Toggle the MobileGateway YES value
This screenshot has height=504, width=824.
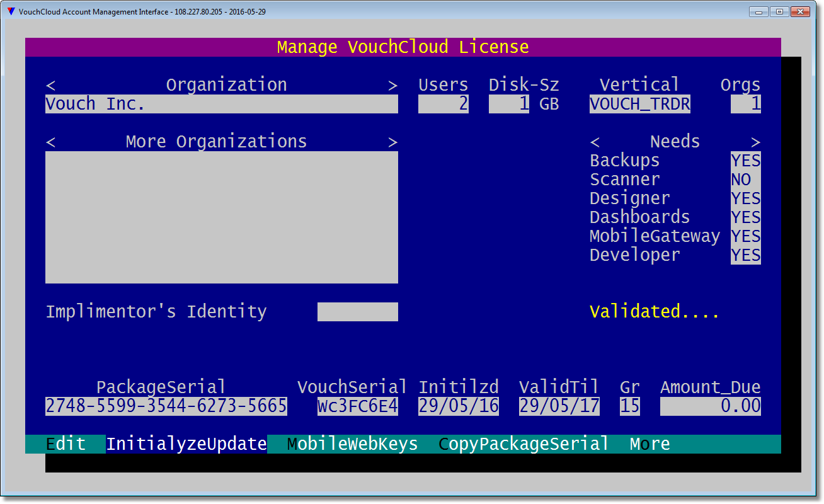(746, 236)
